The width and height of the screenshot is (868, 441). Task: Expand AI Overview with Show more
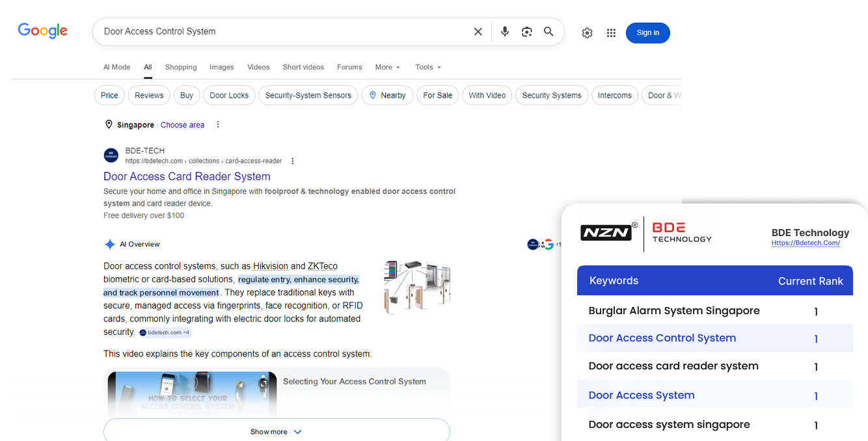pyautogui.click(x=277, y=431)
